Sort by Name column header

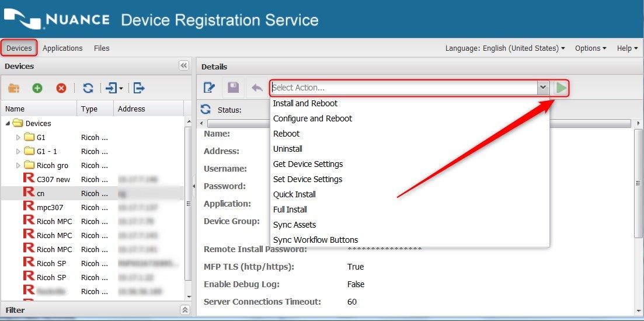coord(39,109)
